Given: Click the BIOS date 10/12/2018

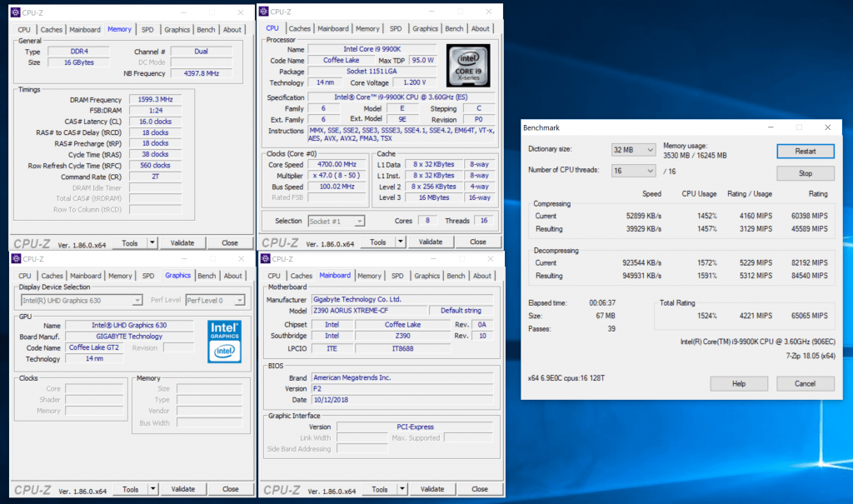Looking at the screenshot, I should (402, 400).
